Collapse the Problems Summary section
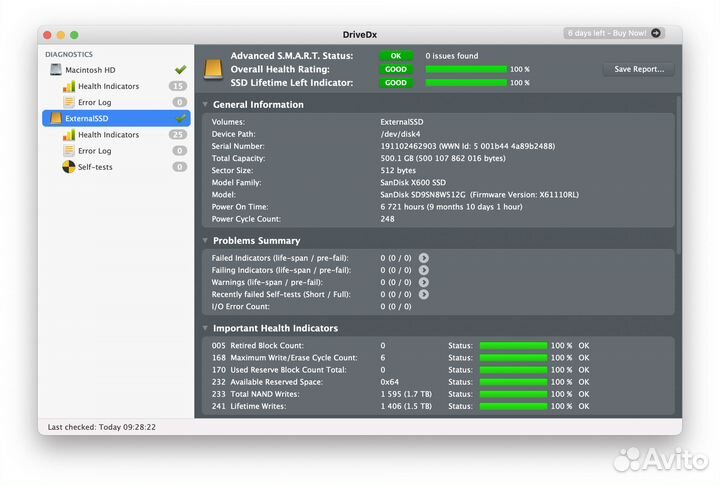 click(205, 241)
